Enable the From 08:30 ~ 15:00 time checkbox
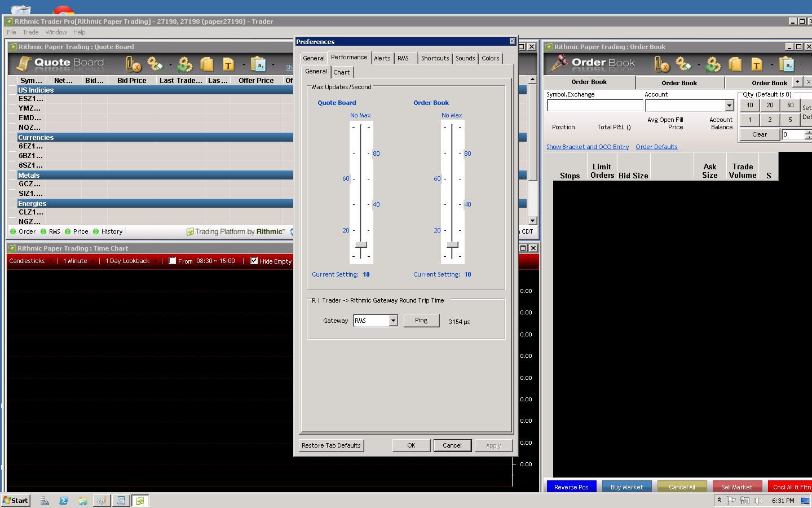Image resolution: width=812 pixels, height=508 pixels. click(x=173, y=261)
